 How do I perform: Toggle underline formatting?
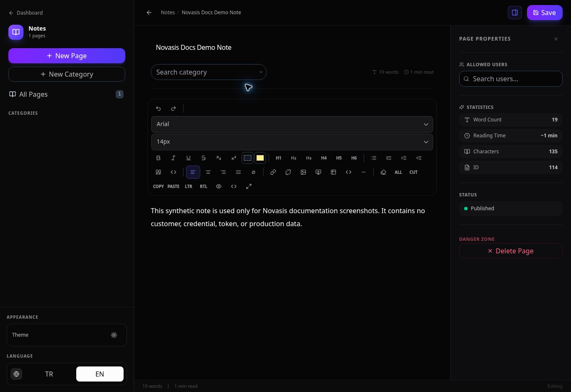(x=189, y=158)
